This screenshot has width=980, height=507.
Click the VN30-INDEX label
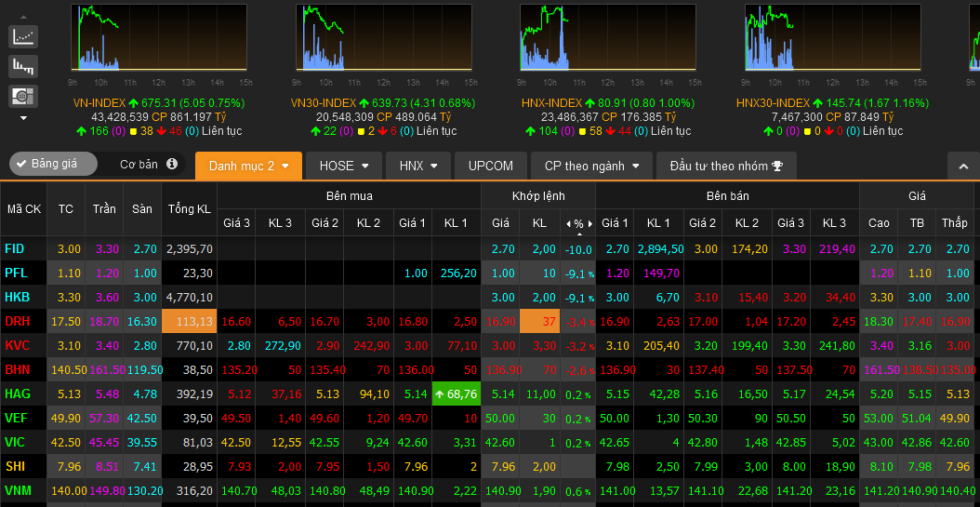click(324, 102)
